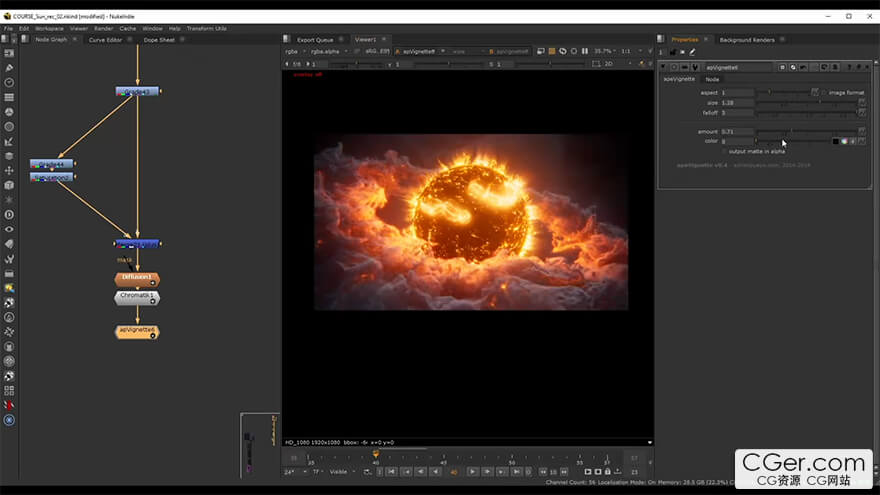Open the 3D nodes cube icon
The image size is (880, 495).
point(9,185)
